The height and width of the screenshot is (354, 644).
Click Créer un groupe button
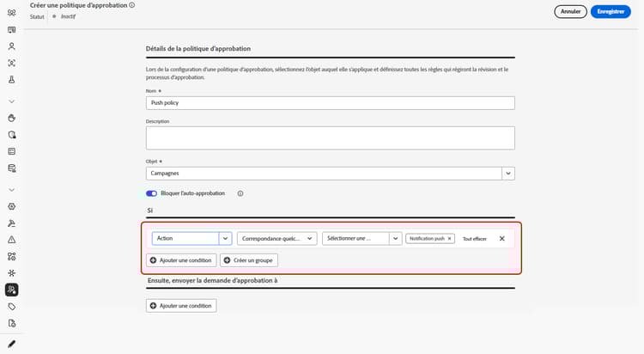click(x=249, y=260)
